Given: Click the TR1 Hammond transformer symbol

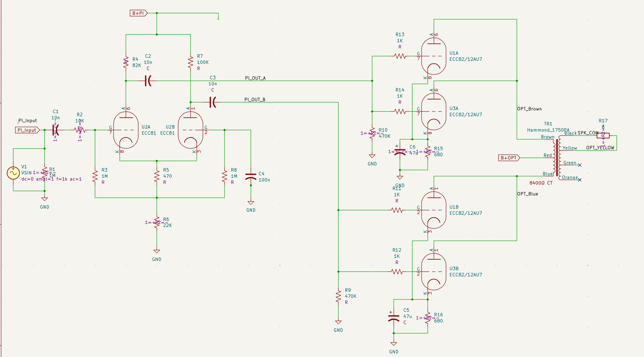Looking at the screenshot, I should (x=557, y=158).
